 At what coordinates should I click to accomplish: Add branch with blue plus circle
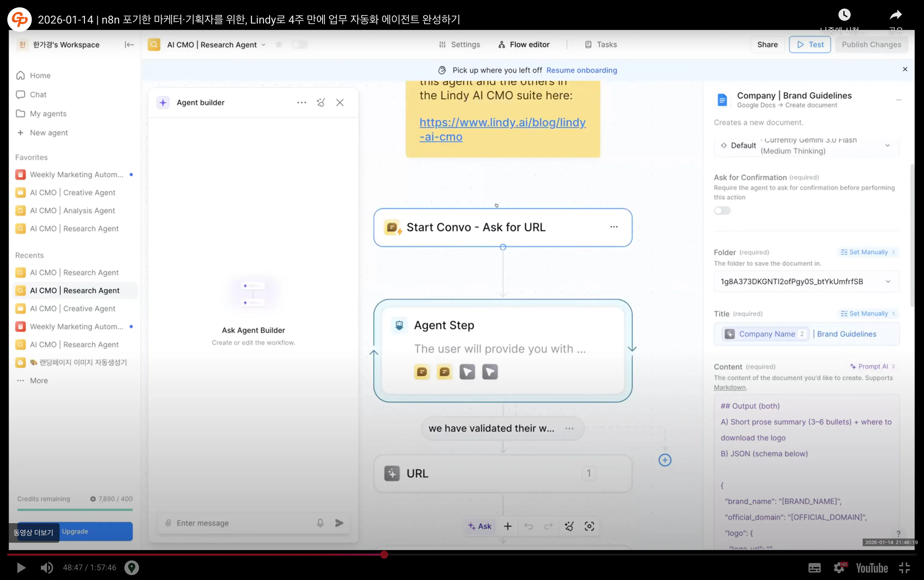coord(665,460)
